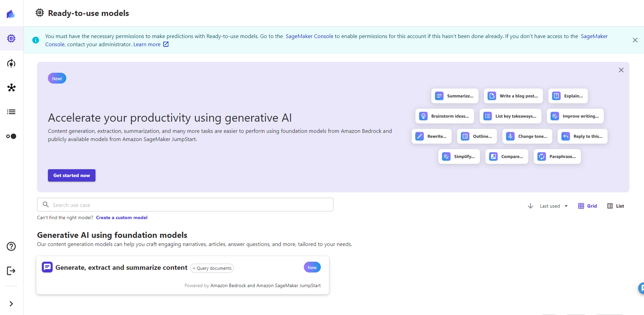Viewport: 644px width, 315px height.
Task: Click the Search use case field
Action: pyautogui.click(x=185, y=205)
